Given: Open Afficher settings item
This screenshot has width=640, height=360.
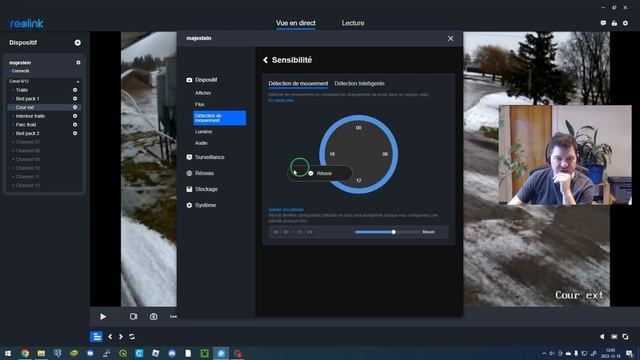Looking at the screenshot, I should click(x=203, y=93).
